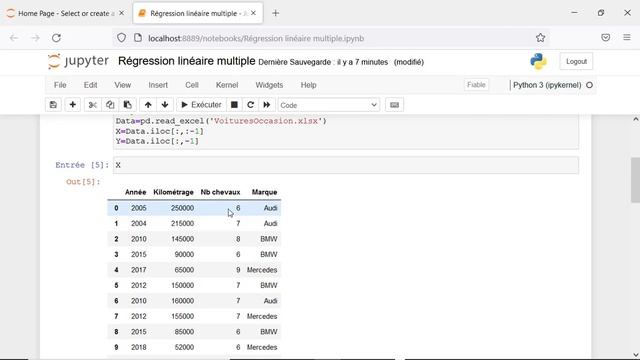
Task: Click the kernel idle indicator circle
Action: point(589,85)
